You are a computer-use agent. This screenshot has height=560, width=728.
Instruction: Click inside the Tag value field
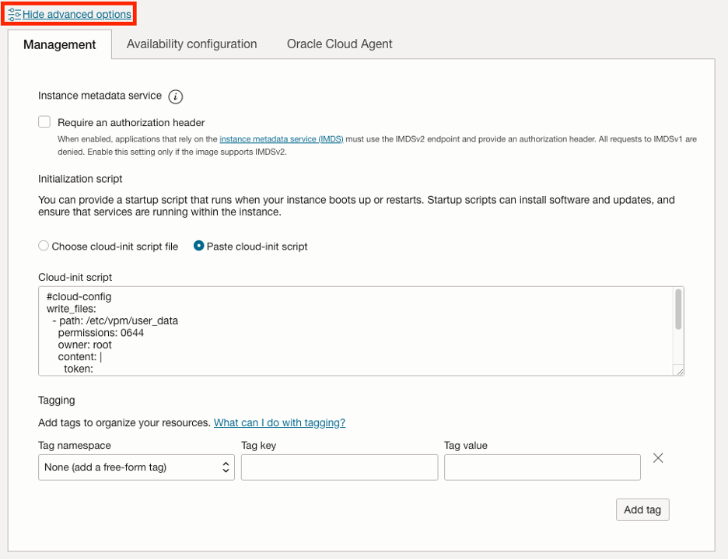coord(542,467)
